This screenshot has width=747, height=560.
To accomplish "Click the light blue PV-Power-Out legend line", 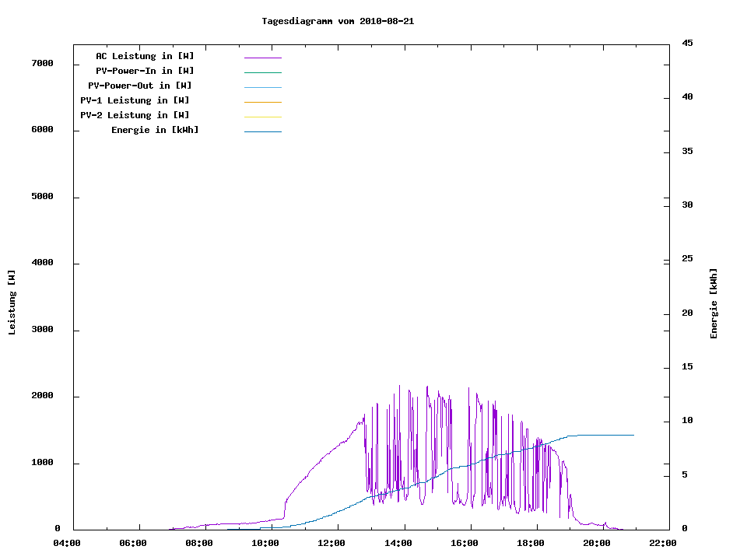I will [262, 87].
